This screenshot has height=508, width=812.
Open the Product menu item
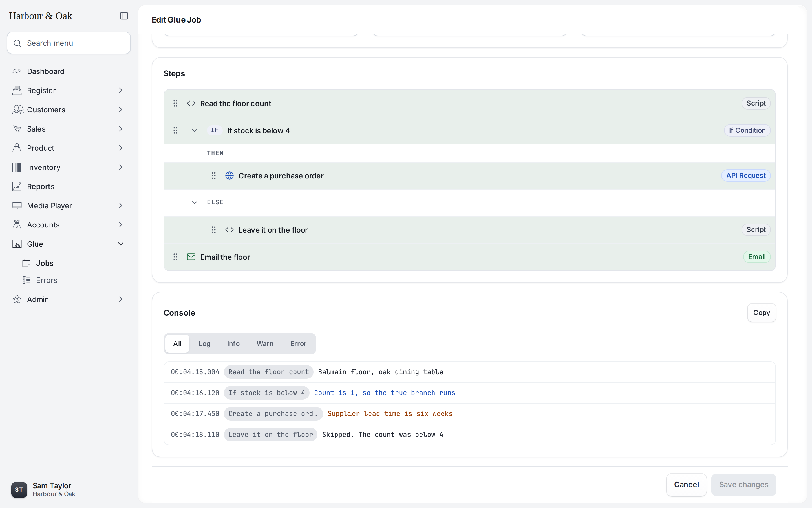(x=69, y=148)
